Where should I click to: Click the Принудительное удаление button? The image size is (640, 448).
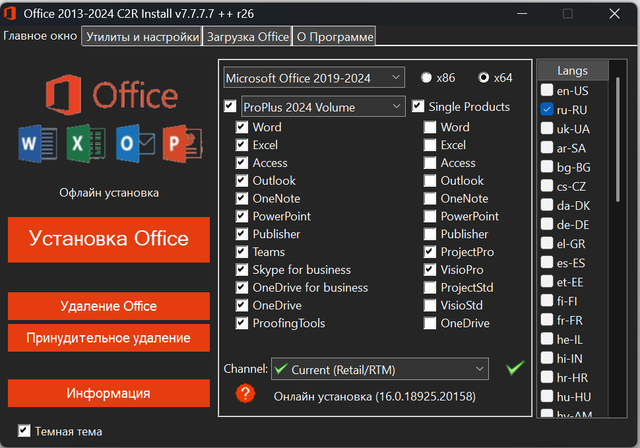[109, 338]
